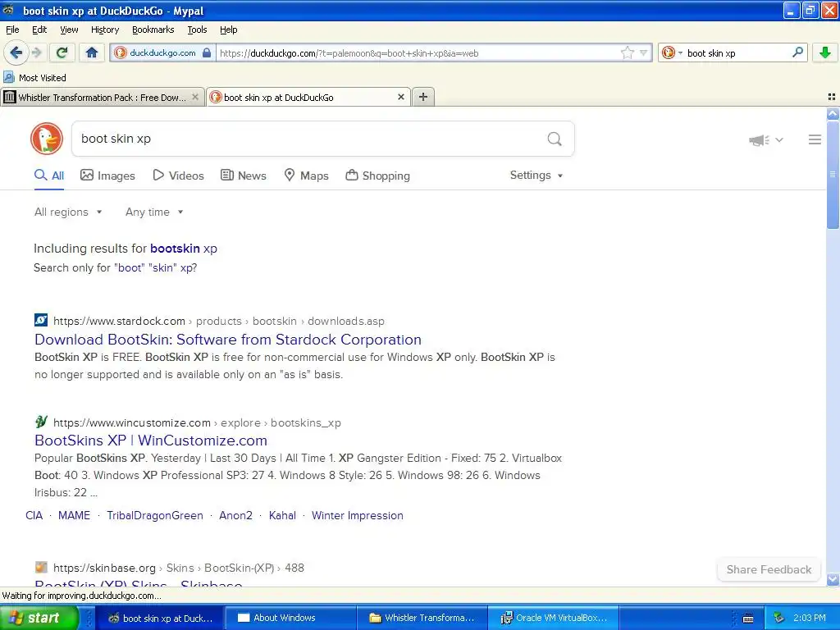
Task: Open the Most Visited bookmarks folder
Action: tap(35, 78)
